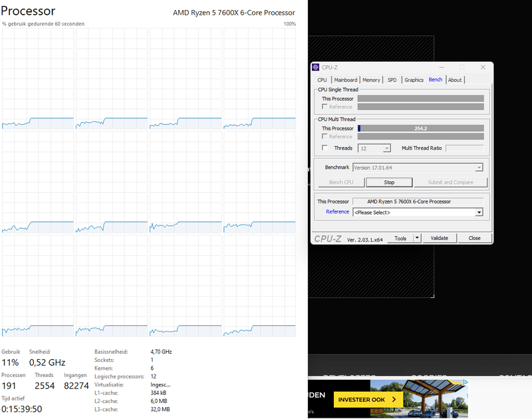Click the Close button in CPU-Z footer

click(474, 238)
